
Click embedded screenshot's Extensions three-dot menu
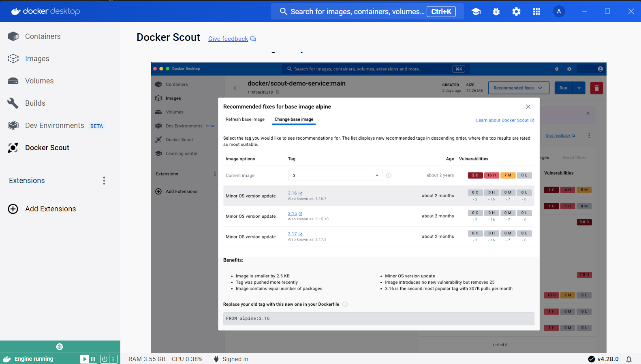click(215, 174)
